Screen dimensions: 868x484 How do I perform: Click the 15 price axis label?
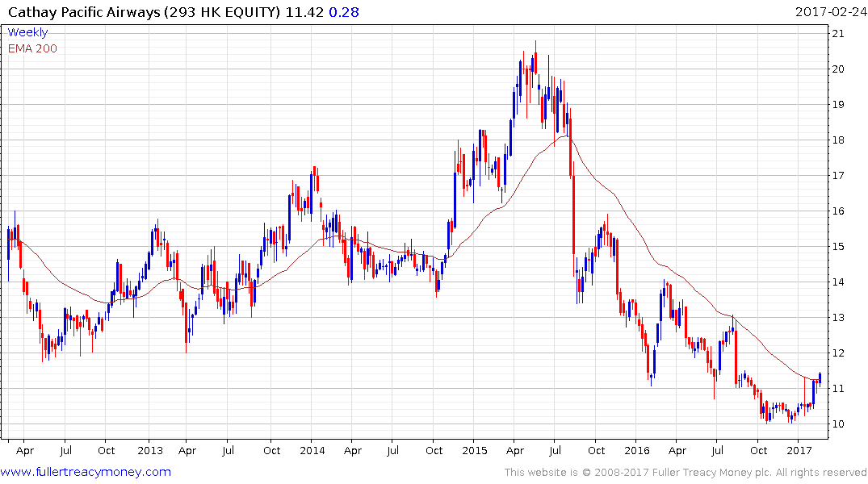pos(838,247)
